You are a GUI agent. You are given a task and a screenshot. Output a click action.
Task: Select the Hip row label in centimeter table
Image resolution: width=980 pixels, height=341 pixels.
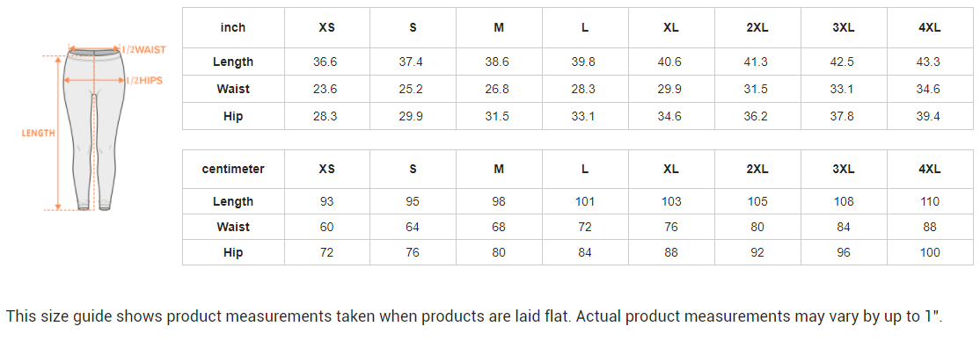(x=233, y=252)
